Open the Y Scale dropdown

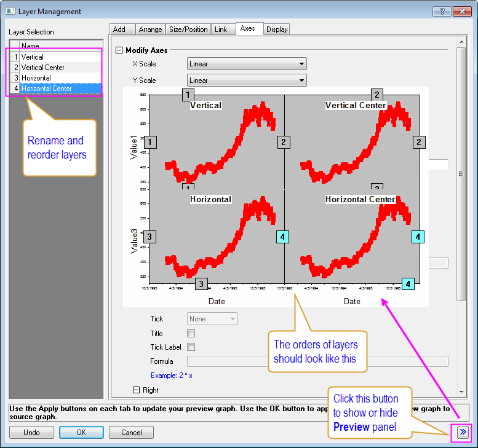click(246, 81)
